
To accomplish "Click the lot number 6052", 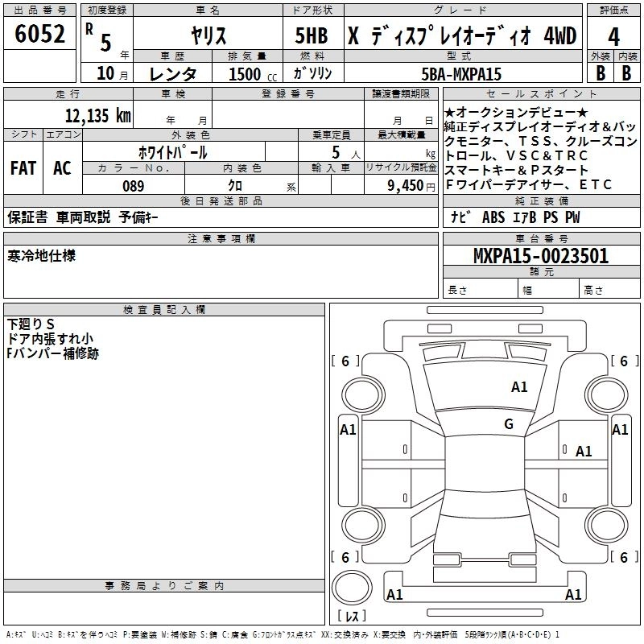I will pos(39,34).
